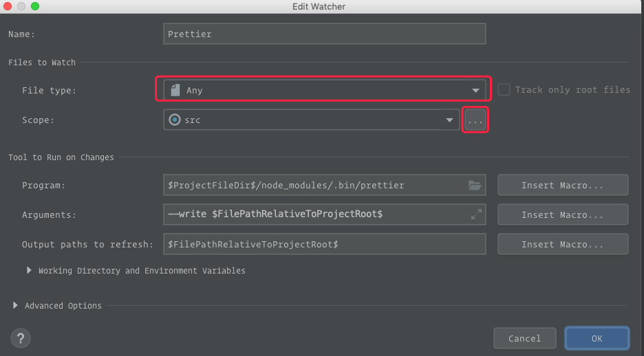Click Insert Macro button for Program

(x=562, y=185)
